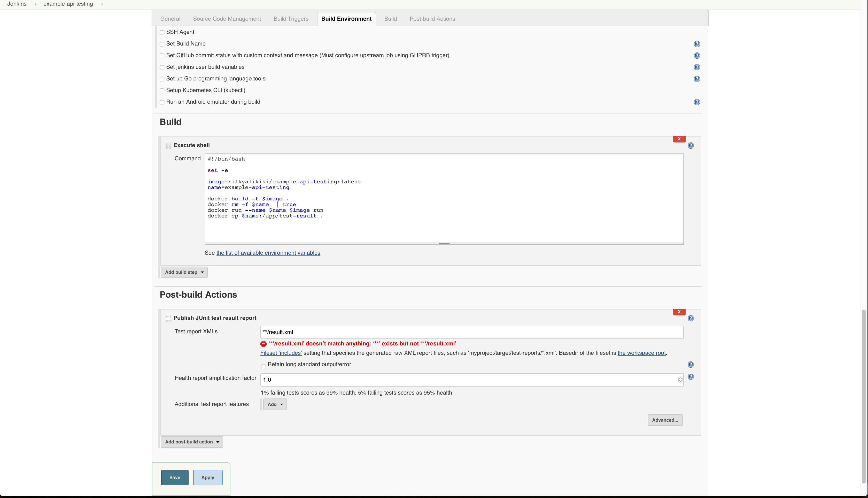
Task: Open help for Set jenkins user build variables
Action: click(x=697, y=67)
